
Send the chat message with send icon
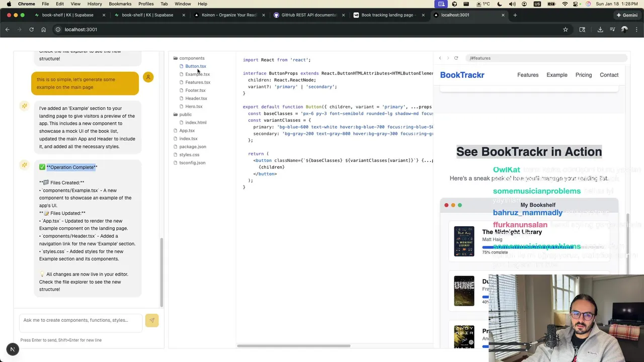(x=151, y=320)
